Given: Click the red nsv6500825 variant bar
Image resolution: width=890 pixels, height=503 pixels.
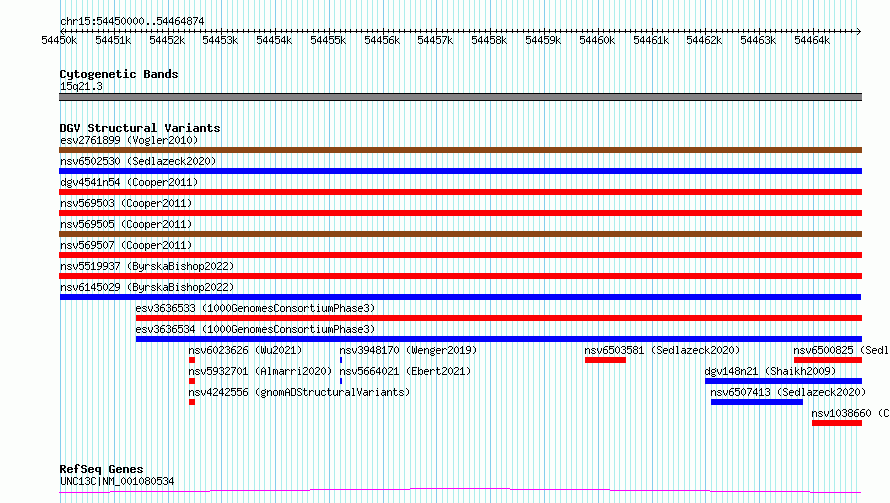Looking at the screenshot, I should pyautogui.click(x=828, y=360).
